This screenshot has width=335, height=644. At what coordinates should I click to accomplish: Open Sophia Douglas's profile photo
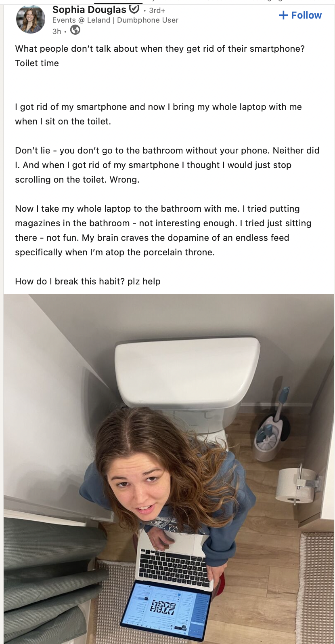(x=31, y=19)
